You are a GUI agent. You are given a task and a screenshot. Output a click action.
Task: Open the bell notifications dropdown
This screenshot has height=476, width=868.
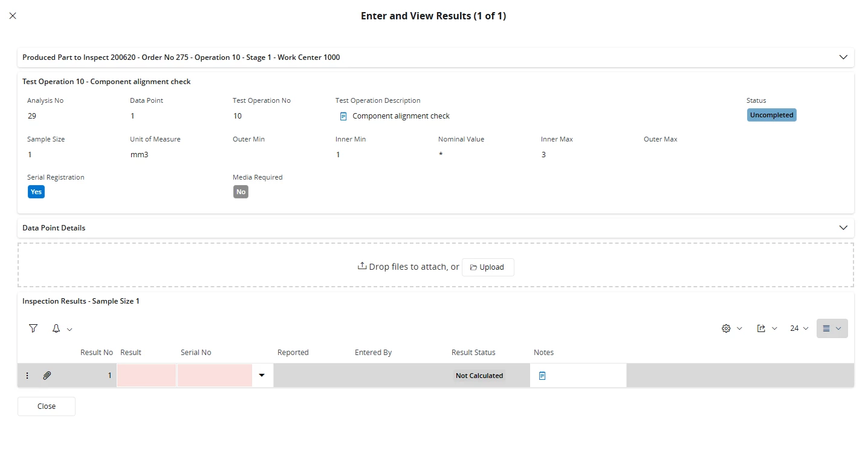(x=62, y=328)
